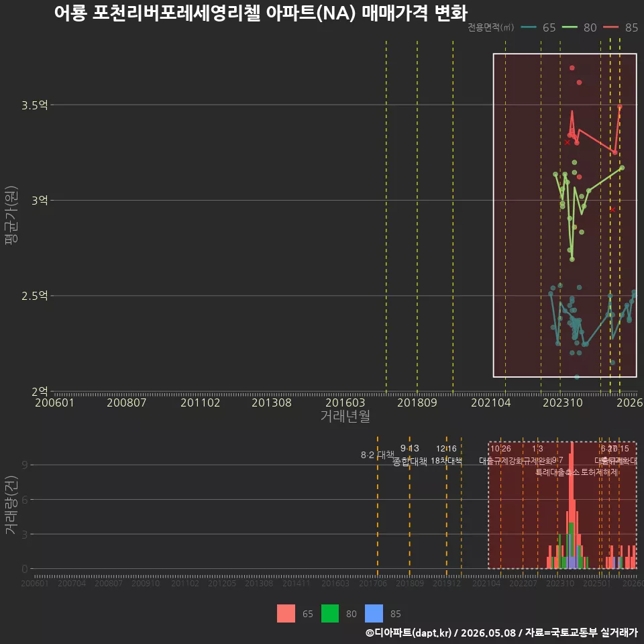The height and width of the screenshot is (644, 644).
Task: Click the 1·3 policy annotation label
Action: (x=537, y=449)
